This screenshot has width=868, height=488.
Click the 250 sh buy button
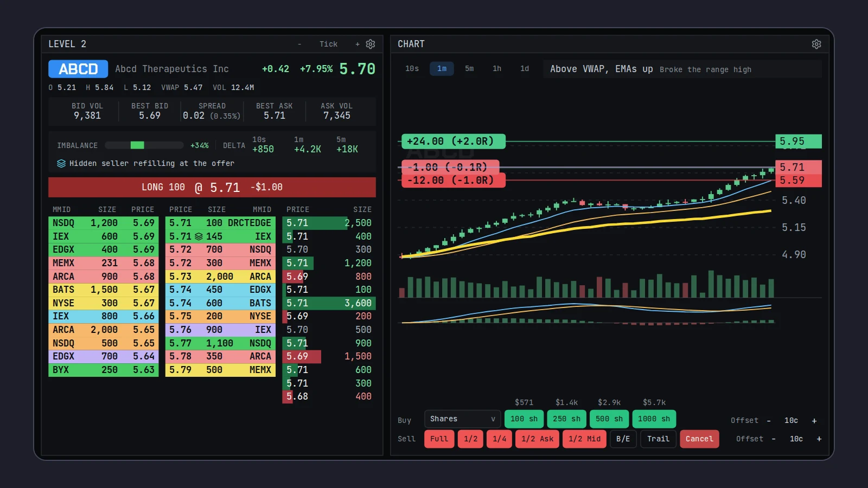(566, 419)
